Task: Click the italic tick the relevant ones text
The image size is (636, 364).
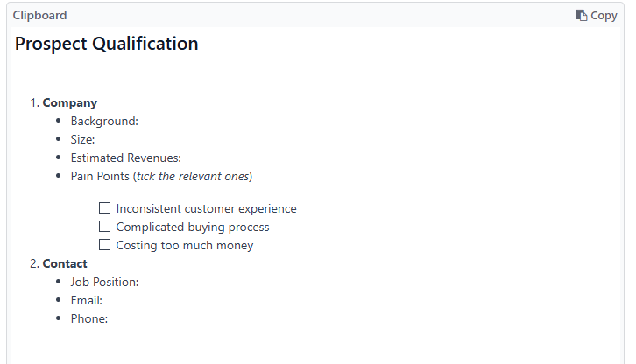Action: click(x=193, y=177)
